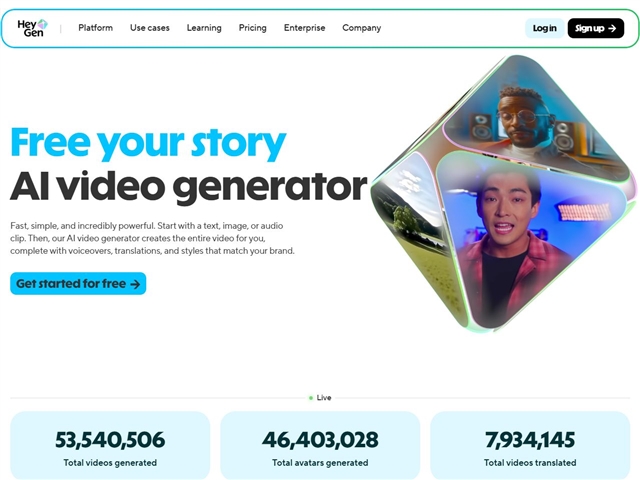The width and height of the screenshot is (640, 480).
Task: Click the Sign up button
Action: [596, 28]
